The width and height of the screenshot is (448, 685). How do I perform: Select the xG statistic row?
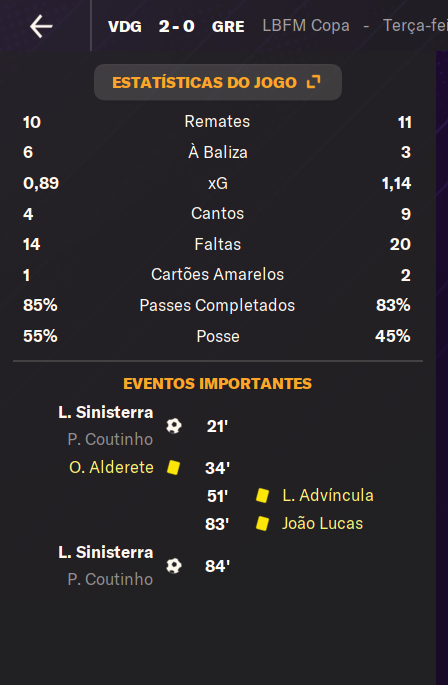coord(217,183)
